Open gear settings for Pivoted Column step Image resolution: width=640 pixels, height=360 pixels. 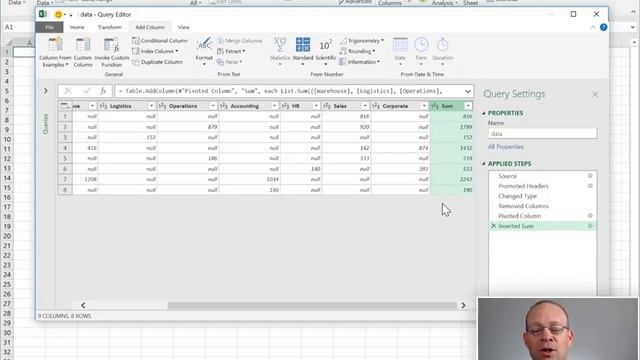click(x=590, y=216)
